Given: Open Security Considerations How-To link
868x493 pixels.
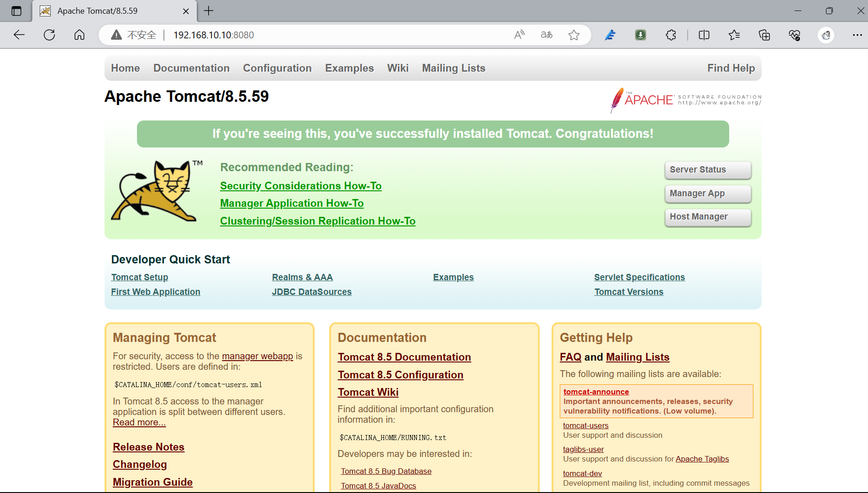Looking at the screenshot, I should click(301, 186).
